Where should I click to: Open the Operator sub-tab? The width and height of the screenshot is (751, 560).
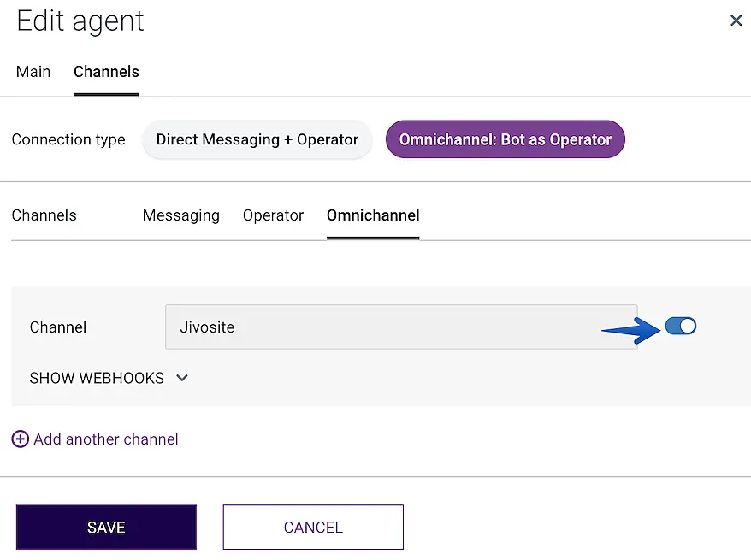(273, 215)
